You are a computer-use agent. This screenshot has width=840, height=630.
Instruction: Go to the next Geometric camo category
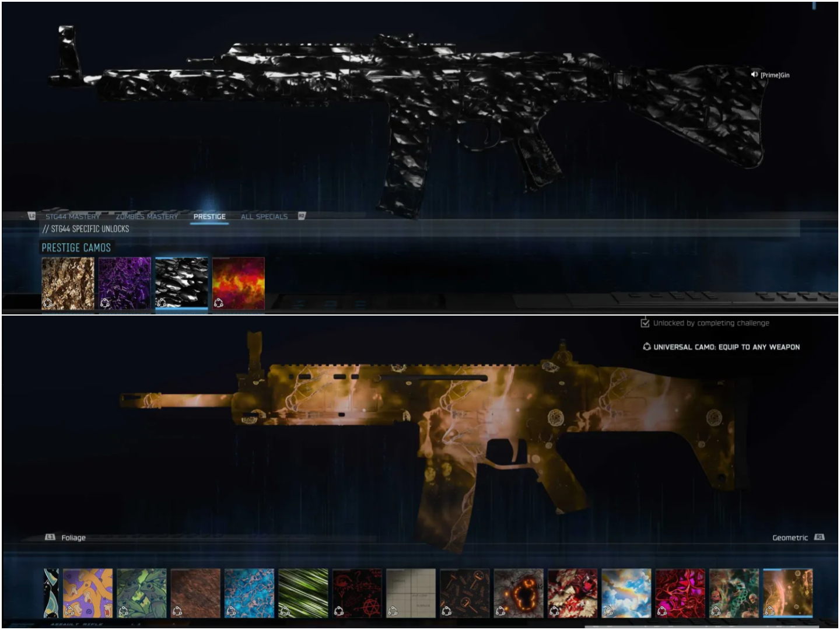(790, 538)
